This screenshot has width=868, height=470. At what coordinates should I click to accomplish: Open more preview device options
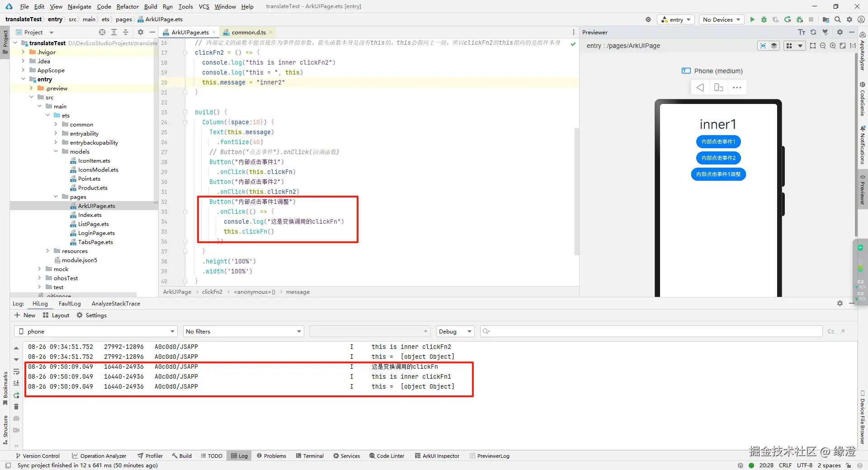(x=737, y=87)
